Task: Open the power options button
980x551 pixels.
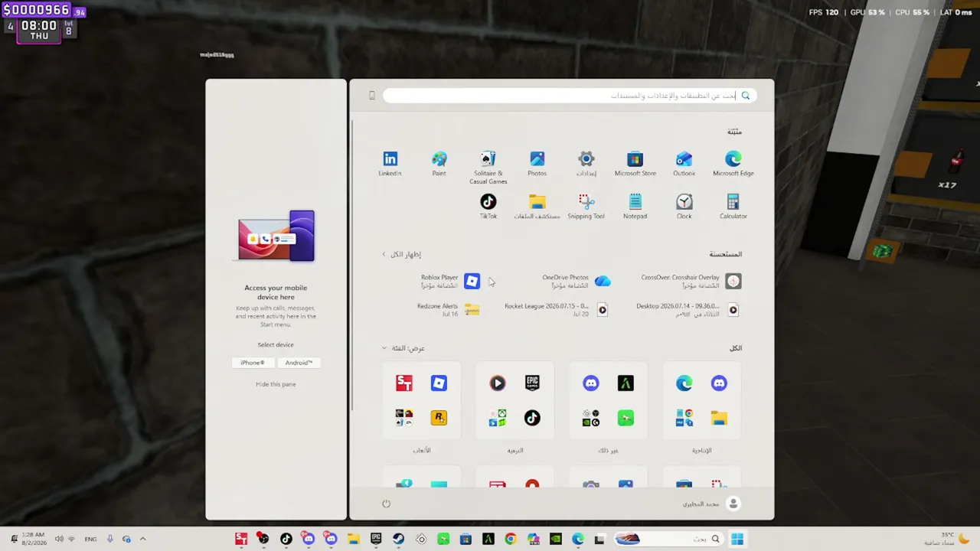Action: 386,504
